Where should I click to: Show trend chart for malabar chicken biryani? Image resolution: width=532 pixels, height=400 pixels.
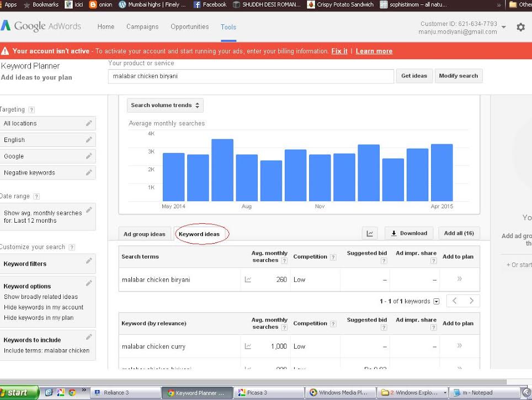248,280
